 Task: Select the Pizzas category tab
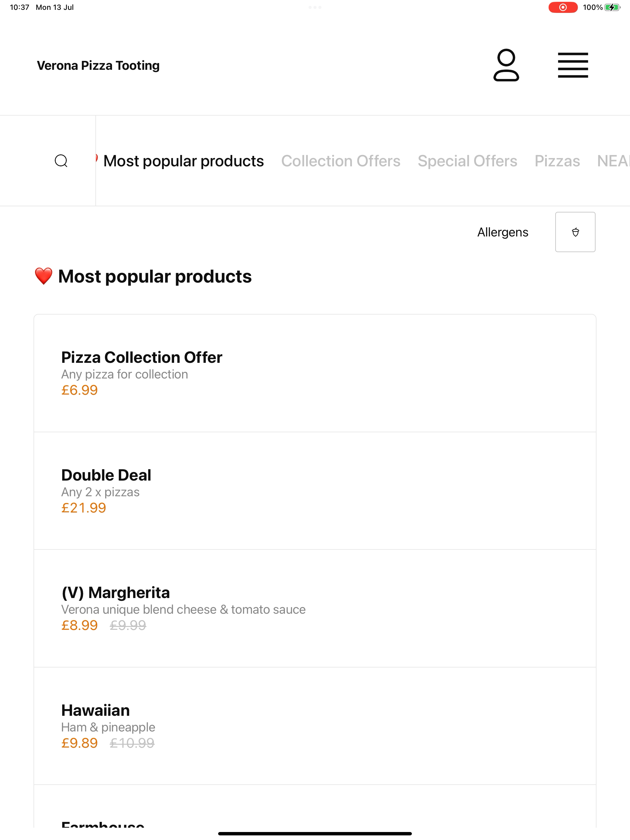(x=557, y=161)
